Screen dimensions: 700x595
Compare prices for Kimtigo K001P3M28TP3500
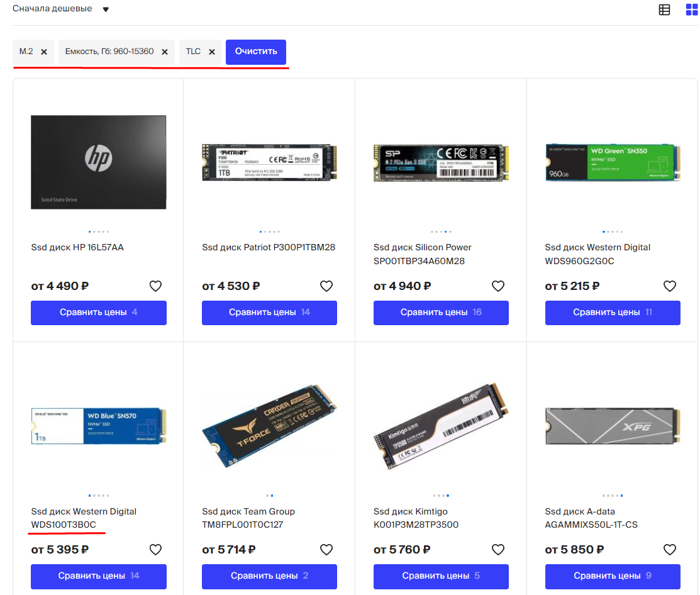[441, 576]
